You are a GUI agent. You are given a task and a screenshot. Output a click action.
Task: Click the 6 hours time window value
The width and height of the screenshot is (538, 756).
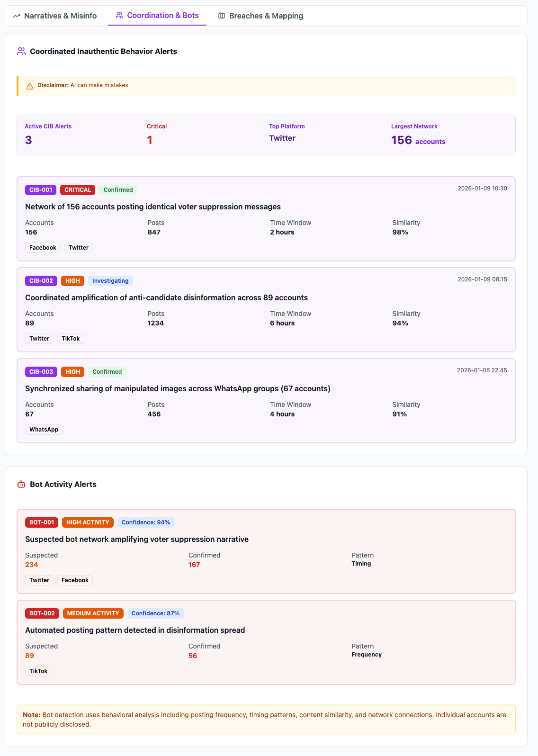point(282,323)
